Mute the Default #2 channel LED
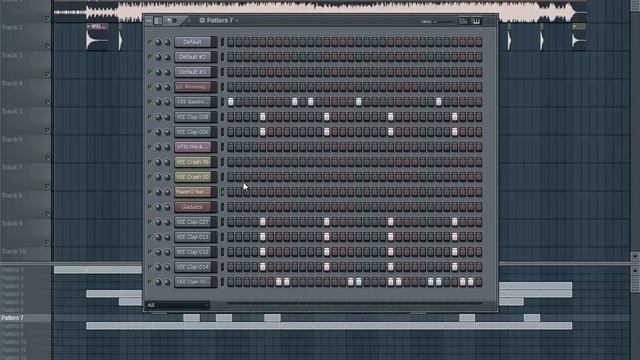The image size is (640, 360). (x=149, y=57)
